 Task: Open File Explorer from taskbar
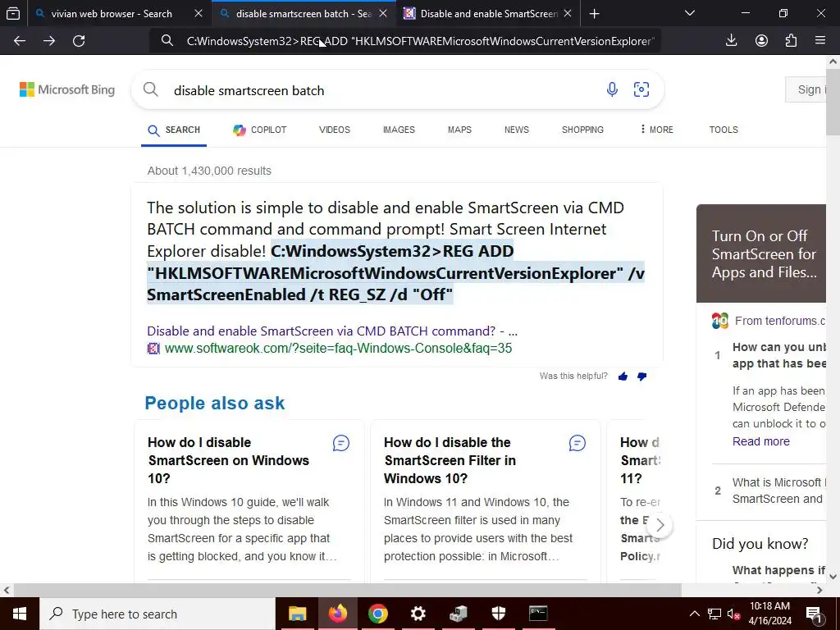pyautogui.click(x=297, y=614)
